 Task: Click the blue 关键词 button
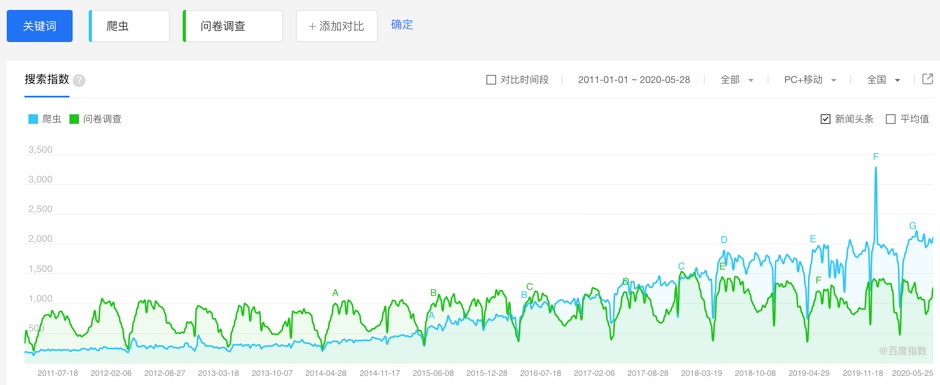pos(40,26)
